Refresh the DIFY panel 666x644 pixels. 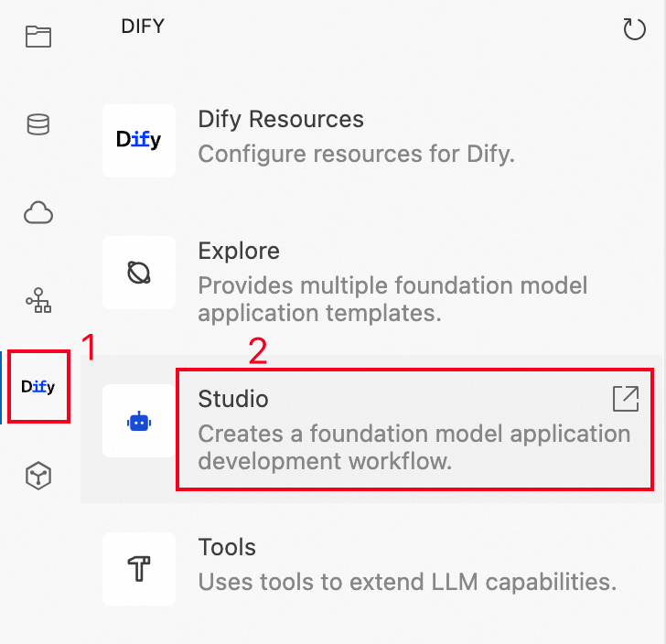634,29
